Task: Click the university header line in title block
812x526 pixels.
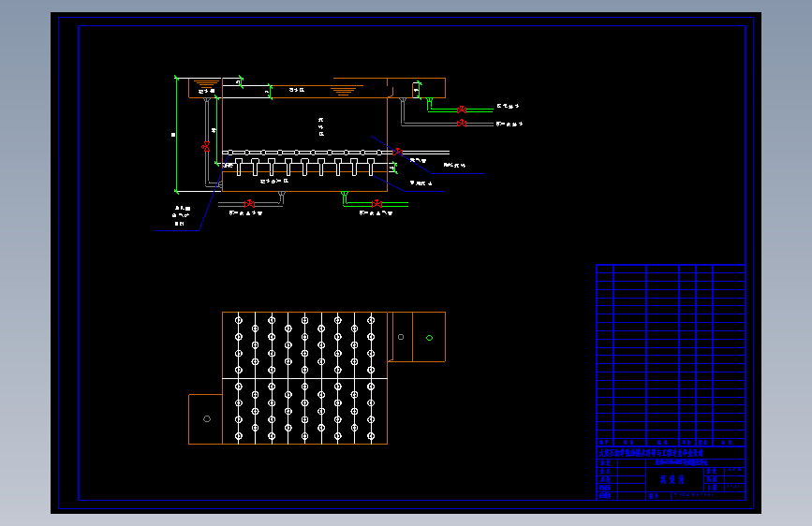Action: (651, 452)
